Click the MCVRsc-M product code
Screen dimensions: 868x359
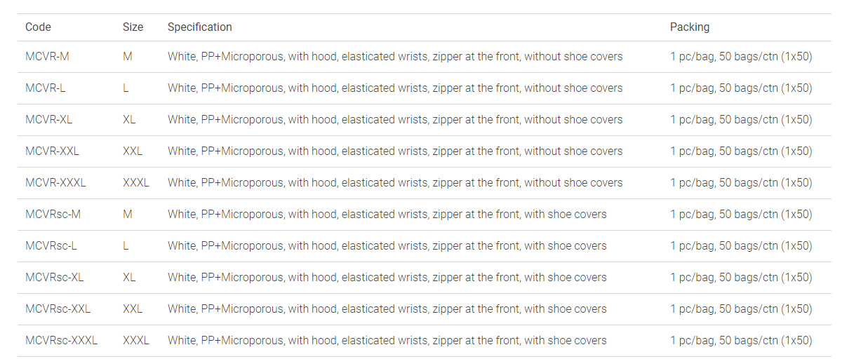(x=53, y=215)
